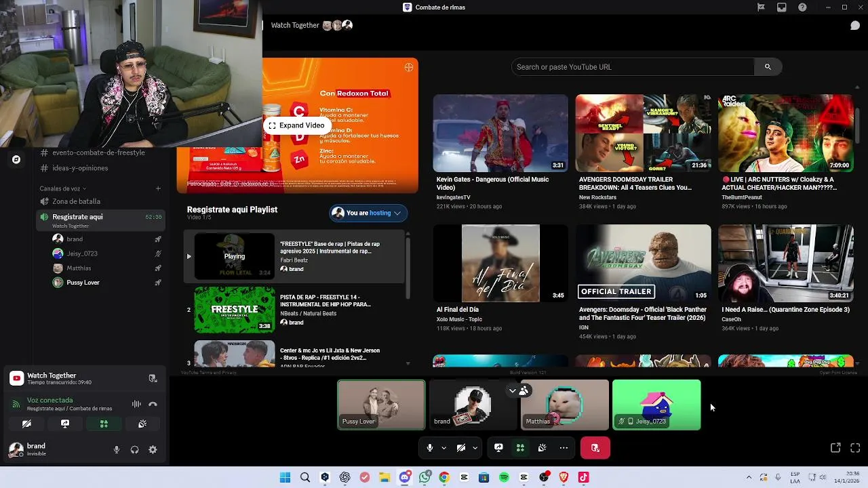
Task: Click the Expand Video button
Action: coord(296,125)
